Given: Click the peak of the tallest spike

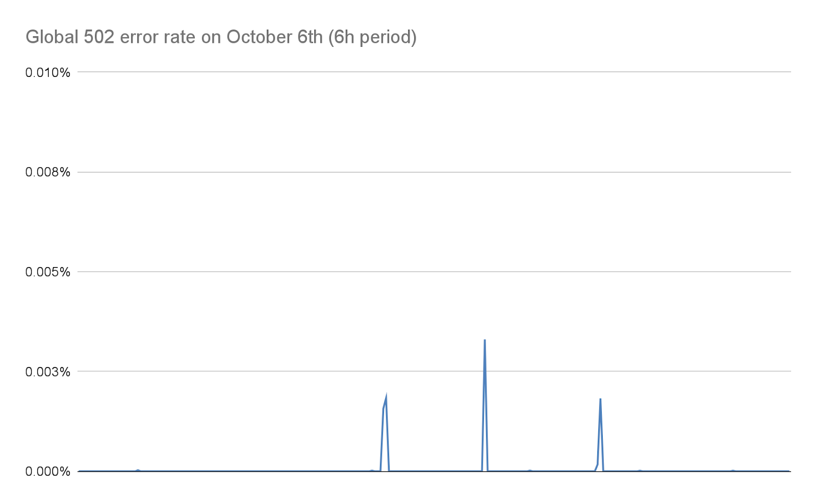Looking at the screenshot, I should click(484, 340).
